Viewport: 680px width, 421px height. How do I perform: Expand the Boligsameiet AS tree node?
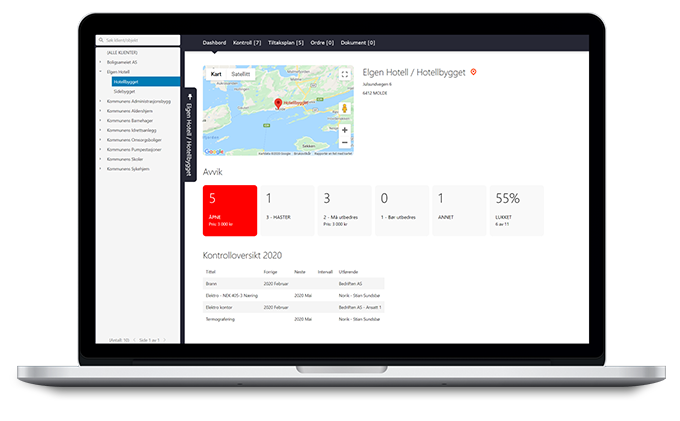(x=100, y=62)
